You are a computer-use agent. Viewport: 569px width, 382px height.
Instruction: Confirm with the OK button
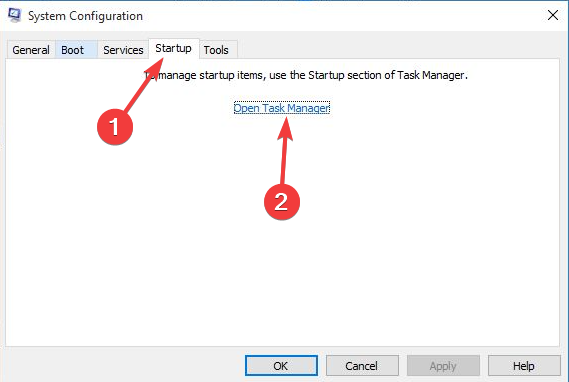[x=281, y=366]
